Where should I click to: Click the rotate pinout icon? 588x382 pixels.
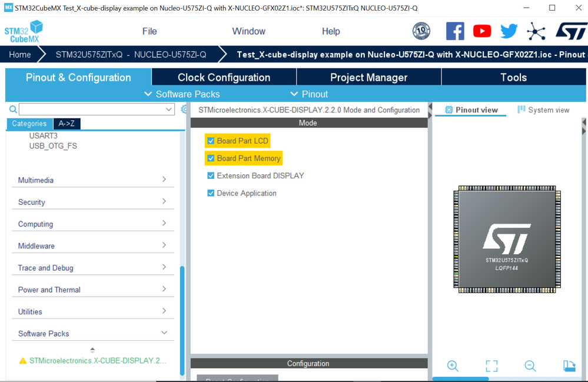point(569,366)
